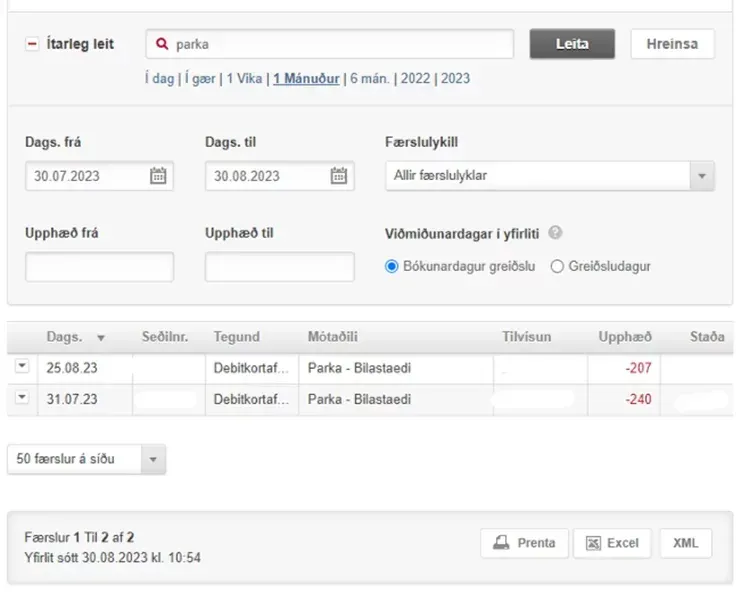Open calendar for Dags. til date
Viewport: 741px width, 593px height.
[339, 176]
